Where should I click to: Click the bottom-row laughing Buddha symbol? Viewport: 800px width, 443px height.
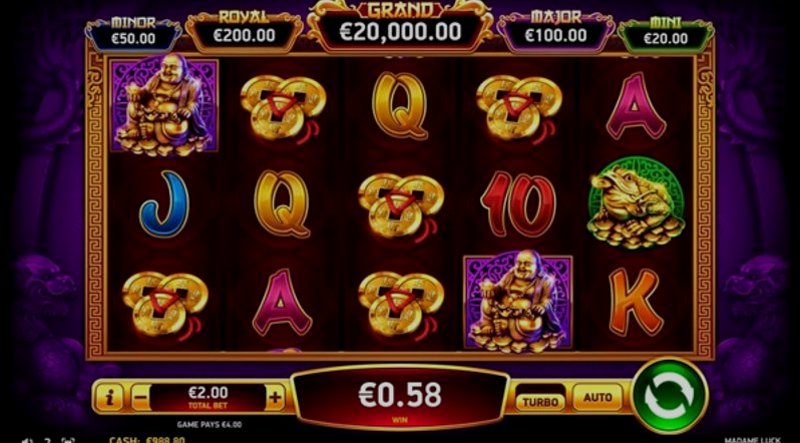[518, 301]
